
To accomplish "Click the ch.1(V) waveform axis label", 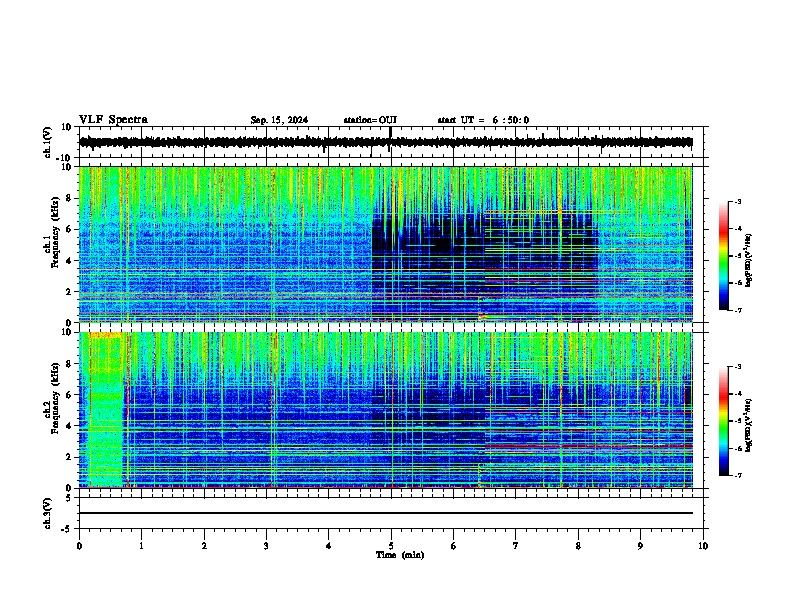I will point(48,142).
